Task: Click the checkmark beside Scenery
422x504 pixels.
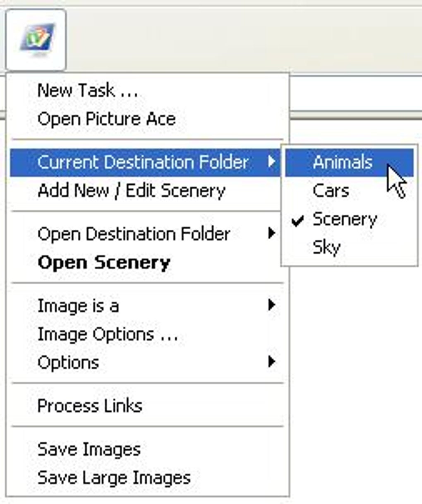Action: [x=297, y=221]
